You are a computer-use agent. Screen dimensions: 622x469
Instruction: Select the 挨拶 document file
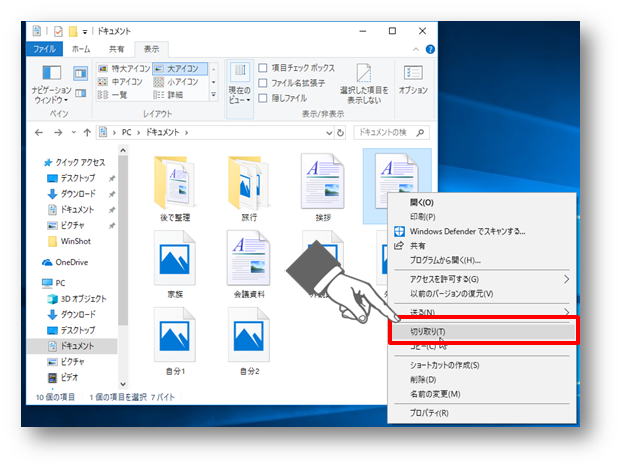click(x=323, y=188)
